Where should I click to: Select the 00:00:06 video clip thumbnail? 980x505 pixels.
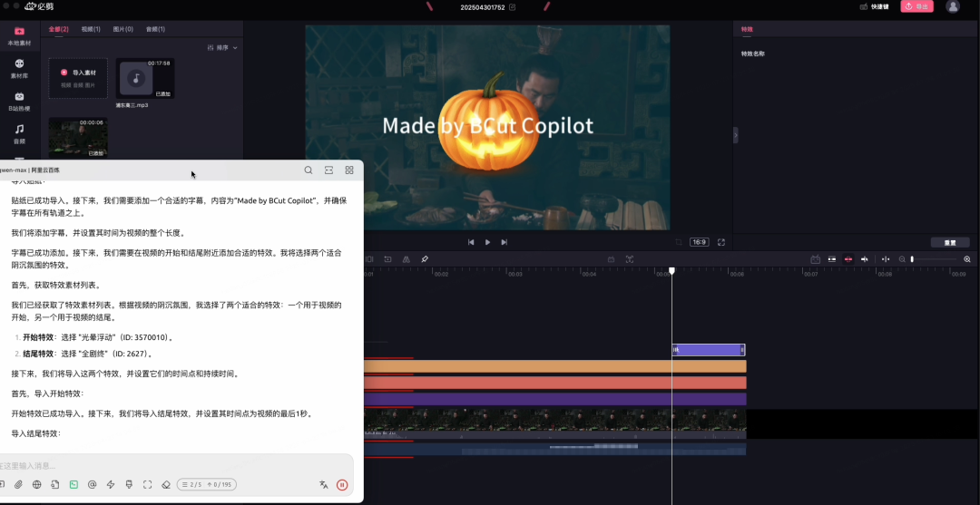click(x=78, y=137)
